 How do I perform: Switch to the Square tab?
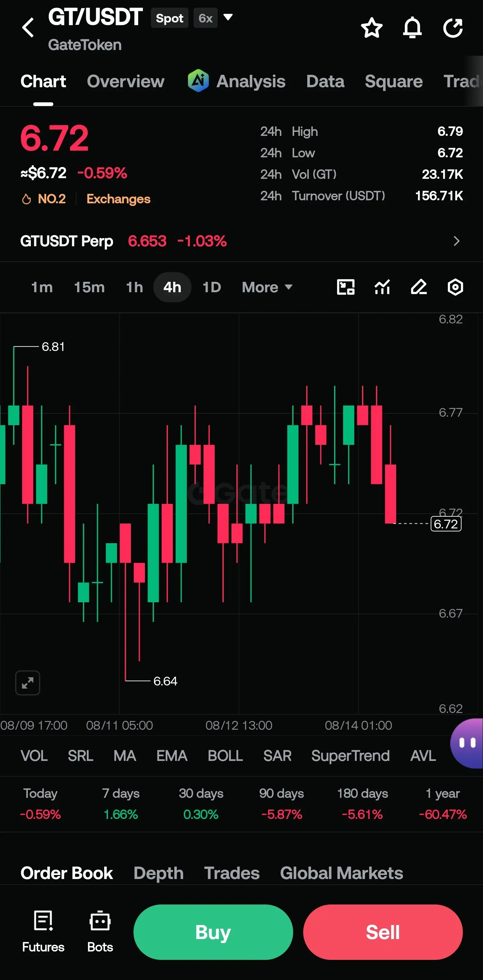point(394,82)
